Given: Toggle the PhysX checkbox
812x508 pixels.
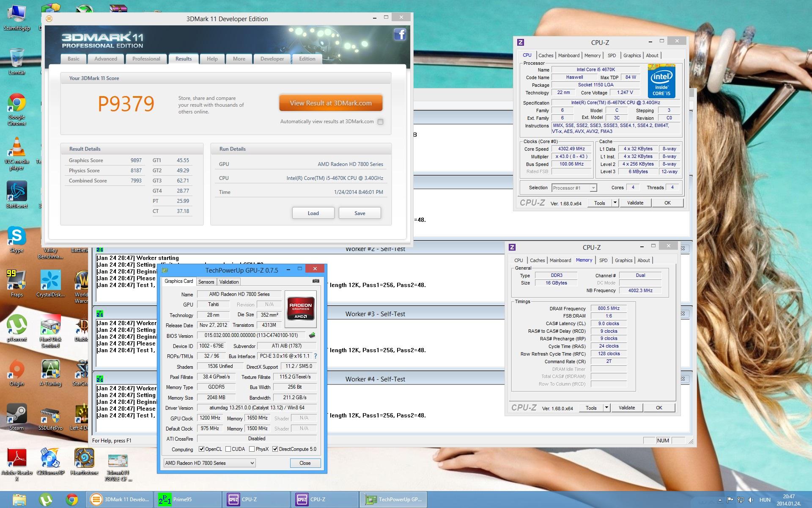Looking at the screenshot, I should click(x=252, y=449).
